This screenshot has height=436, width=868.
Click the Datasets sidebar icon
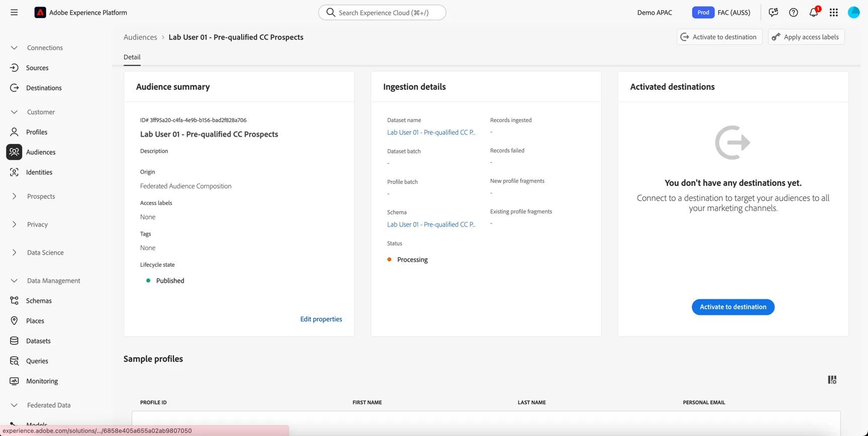click(x=14, y=341)
